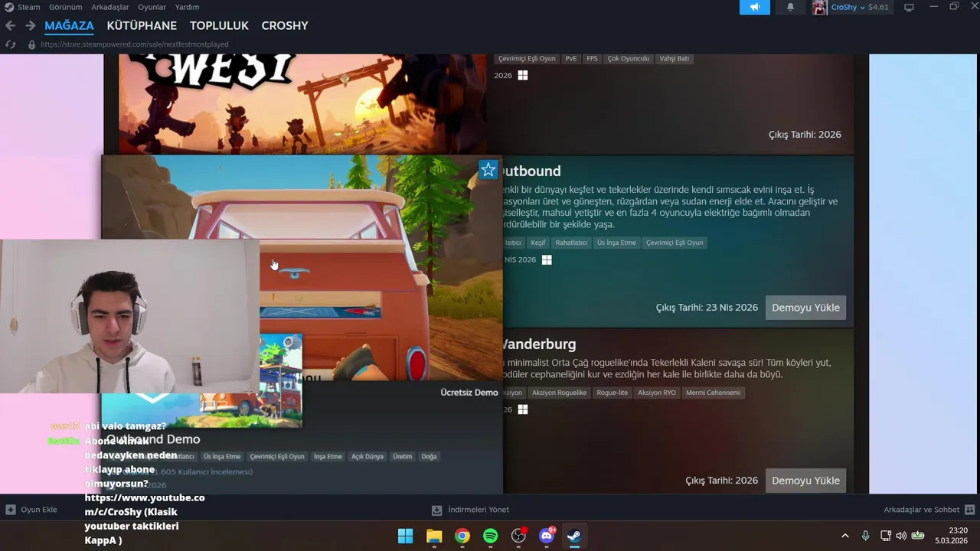Switch to the TOPLULUK tab
The width and height of the screenshot is (980, 551).
[219, 25]
